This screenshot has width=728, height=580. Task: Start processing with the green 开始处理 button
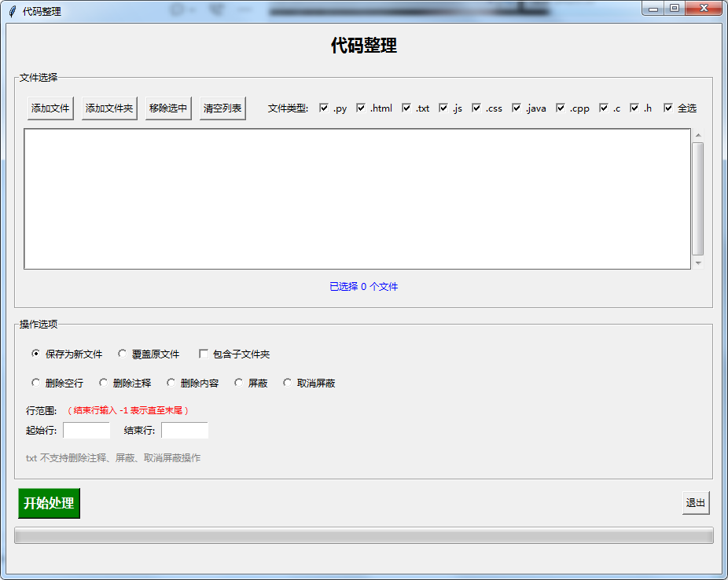(x=49, y=504)
